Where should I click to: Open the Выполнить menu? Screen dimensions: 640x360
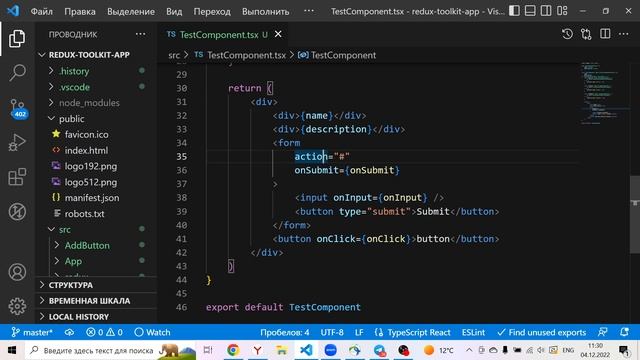point(265,11)
